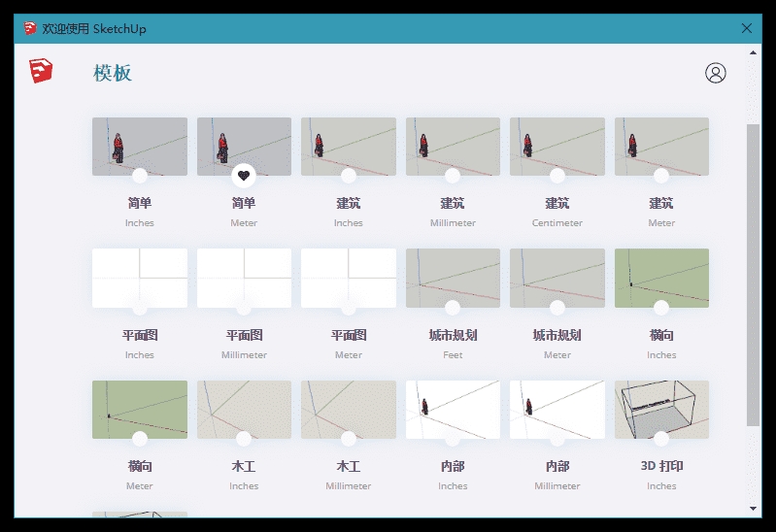776x532 pixels.
Task: Choose the 建筑 Centimeter template
Action: [x=557, y=146]
